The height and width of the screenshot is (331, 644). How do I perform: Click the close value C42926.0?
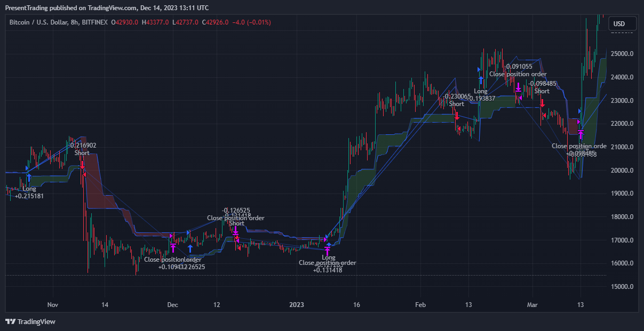(215, 22)
